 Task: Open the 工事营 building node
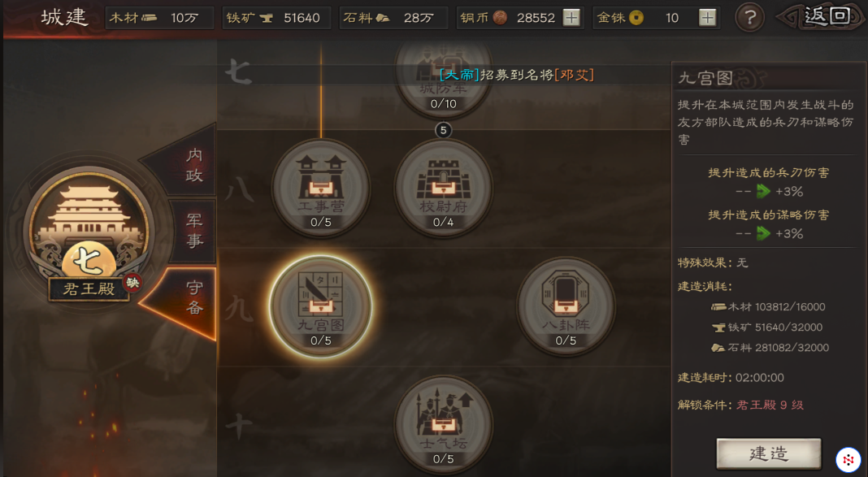click(321, 189)
